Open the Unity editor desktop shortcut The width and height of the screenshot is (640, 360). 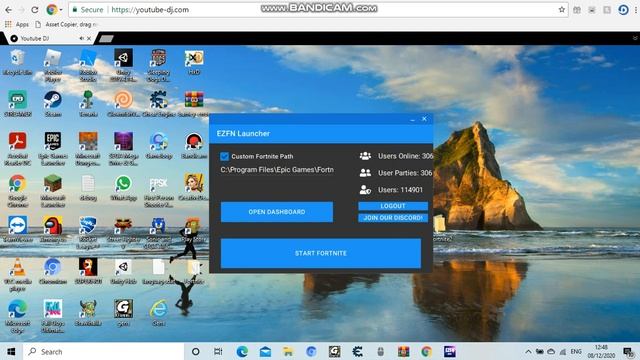123,65
